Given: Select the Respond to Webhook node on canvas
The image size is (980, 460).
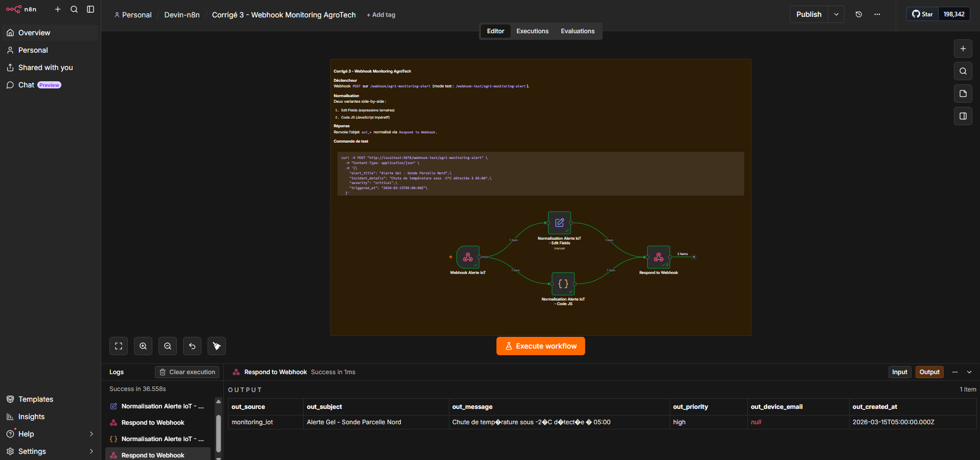Looking at the screenshot, I should pyautogui.click(x=658, y=257).
